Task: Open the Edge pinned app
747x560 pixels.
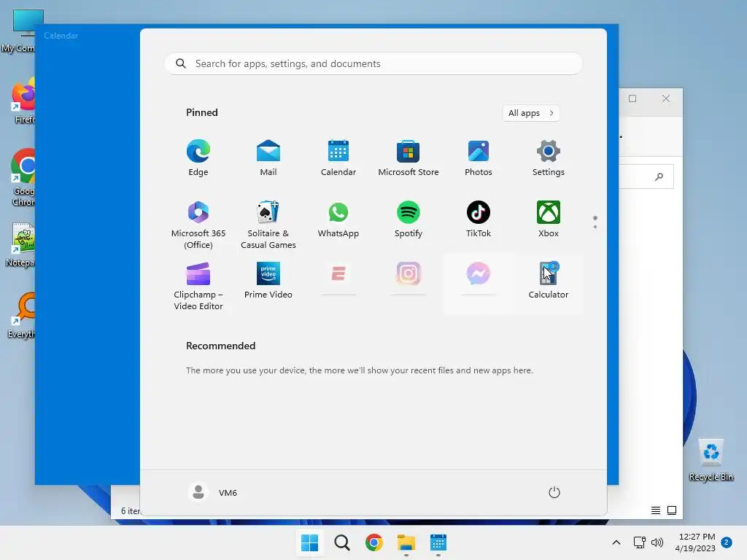Action: pyautogui.click(x=198, y=158)
